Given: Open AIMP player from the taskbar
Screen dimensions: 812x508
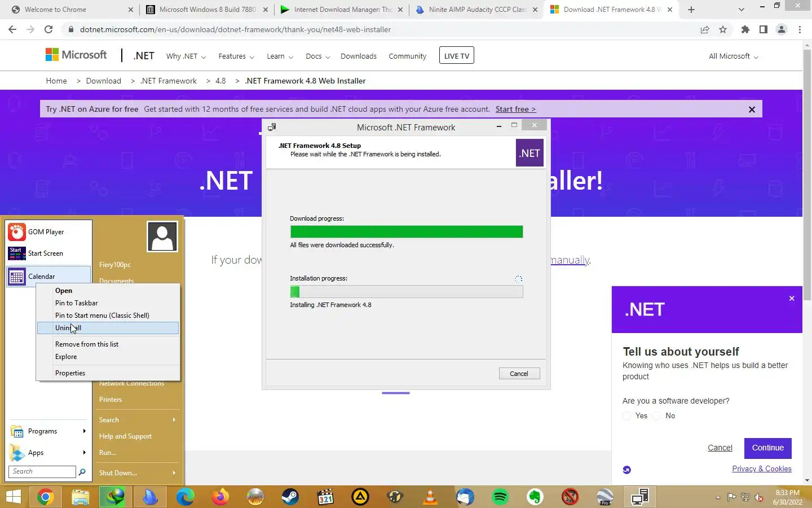Looking at the screenshot, I should coord(360,497).
